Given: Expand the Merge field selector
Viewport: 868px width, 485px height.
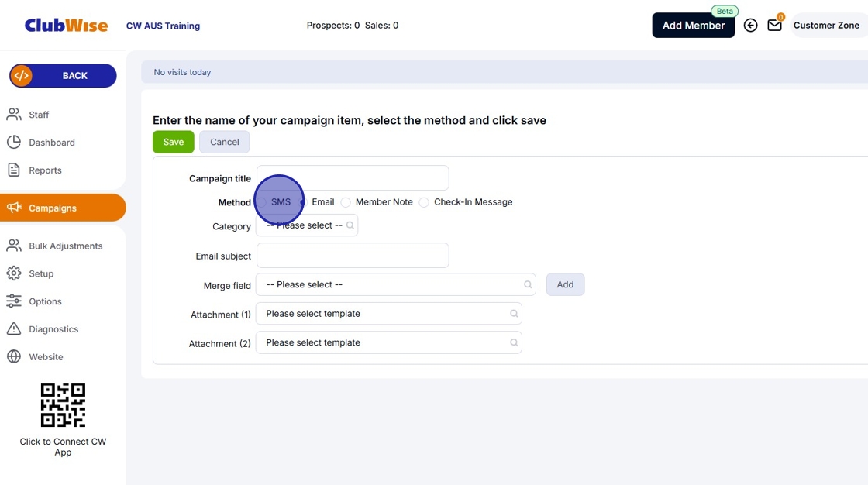Looking at the screenshot, I should click(395, 284).
